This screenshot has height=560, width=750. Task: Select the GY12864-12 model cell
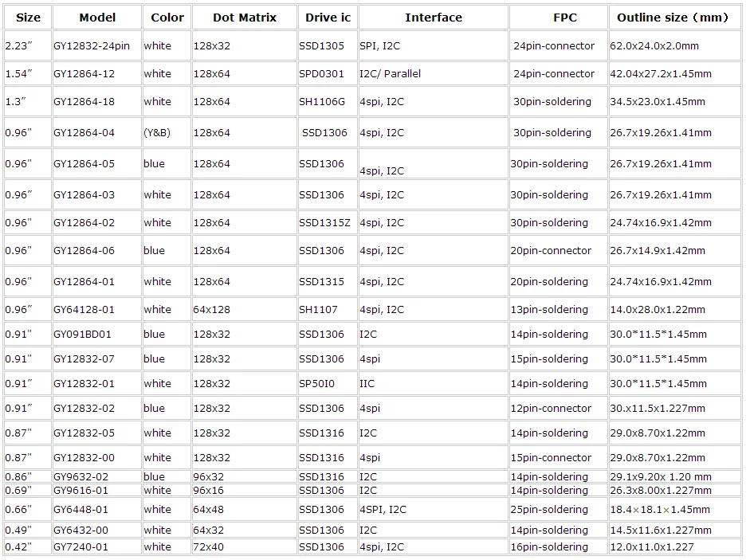pos(84,74)
